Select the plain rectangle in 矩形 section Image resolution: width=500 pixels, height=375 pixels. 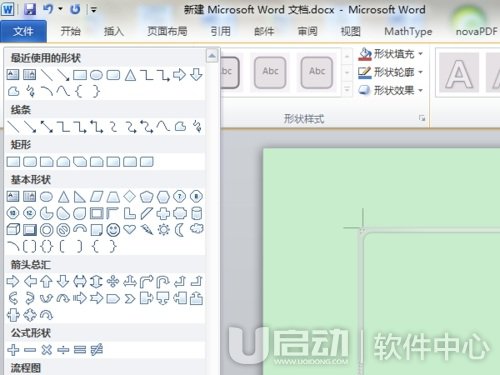13,162
